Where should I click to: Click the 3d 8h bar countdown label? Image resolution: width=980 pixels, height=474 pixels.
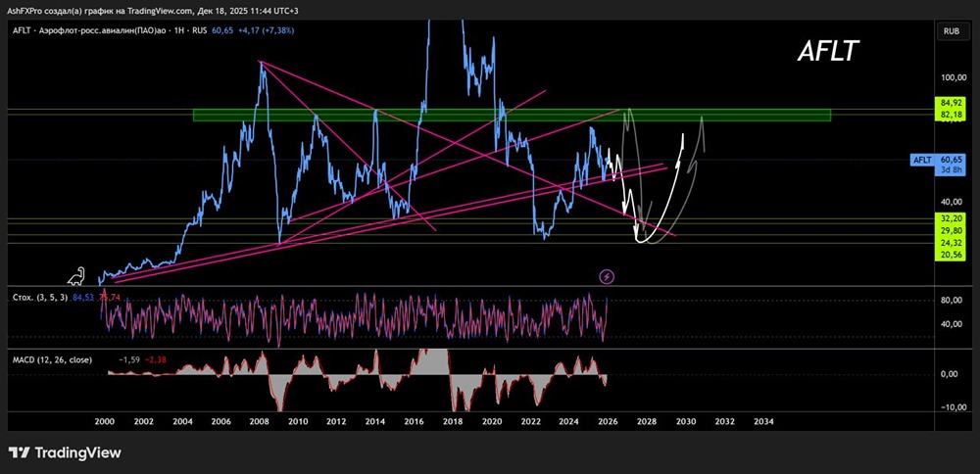(954, 168)
